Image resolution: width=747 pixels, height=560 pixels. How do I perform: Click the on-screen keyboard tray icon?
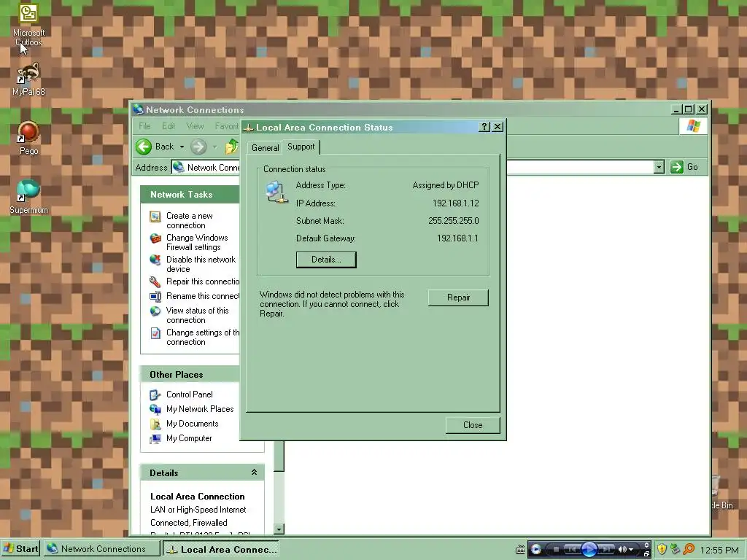pos(520,550)
